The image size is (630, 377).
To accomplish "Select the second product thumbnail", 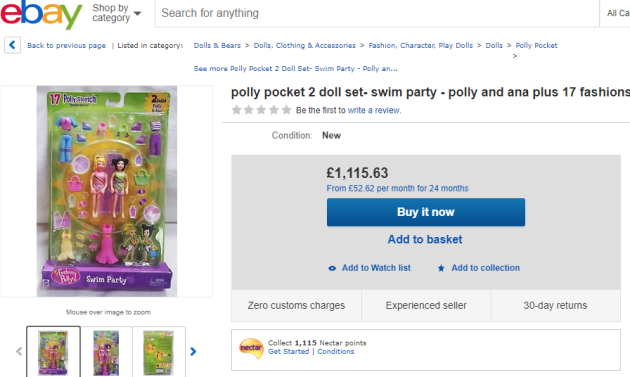I will (x=106, y=352).
